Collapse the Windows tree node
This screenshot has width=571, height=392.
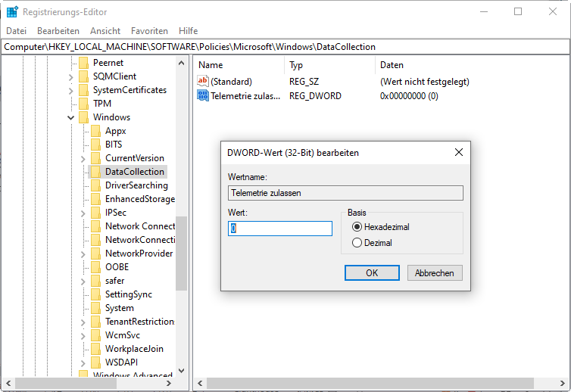click(70, 117)
